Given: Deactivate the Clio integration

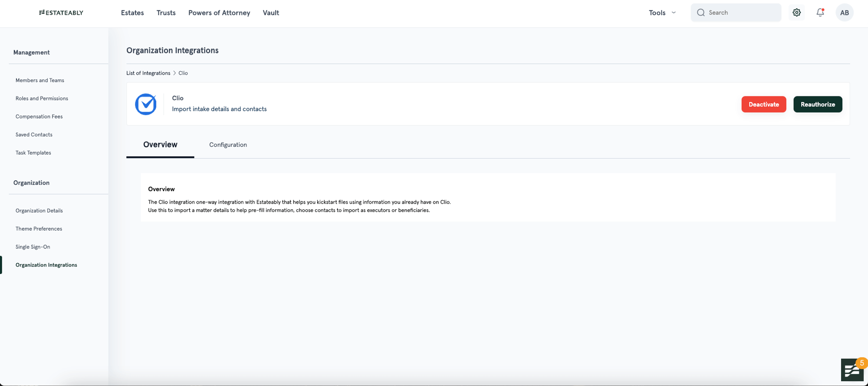Looking at the screenshot, I should (763, 104).
